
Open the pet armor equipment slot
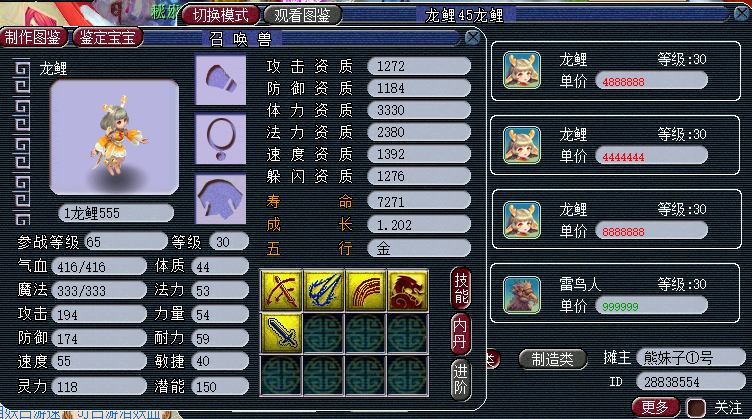click(221, 198)
